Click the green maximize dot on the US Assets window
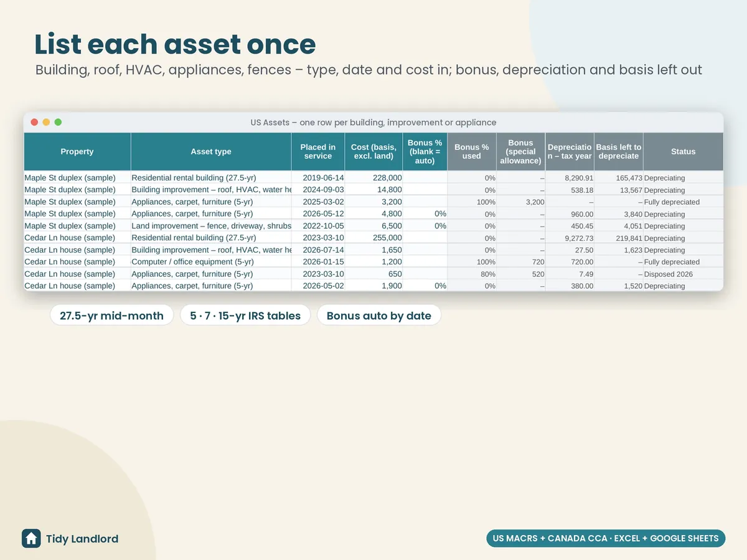Screen dimensions: 747x560 58,123
